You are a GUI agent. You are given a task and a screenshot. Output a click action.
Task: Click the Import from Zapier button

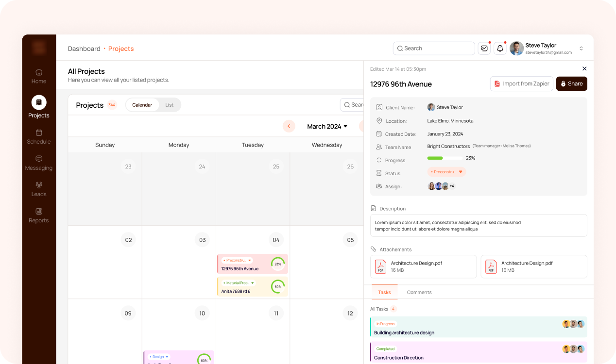coord(522,83)
